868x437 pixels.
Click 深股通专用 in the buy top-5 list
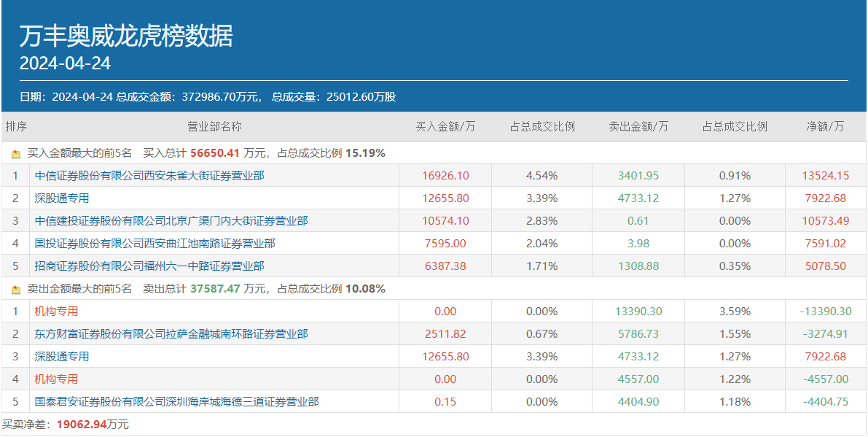(x=62, y=198)
